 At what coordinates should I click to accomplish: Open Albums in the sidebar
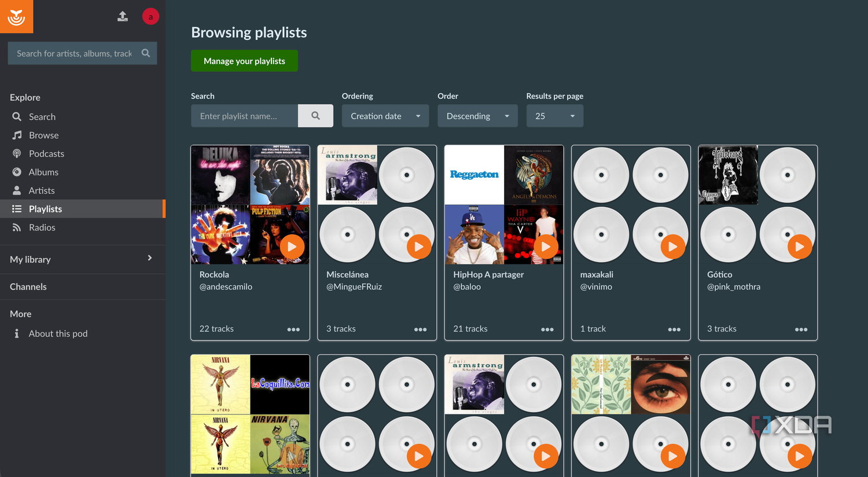pos(83,173)
